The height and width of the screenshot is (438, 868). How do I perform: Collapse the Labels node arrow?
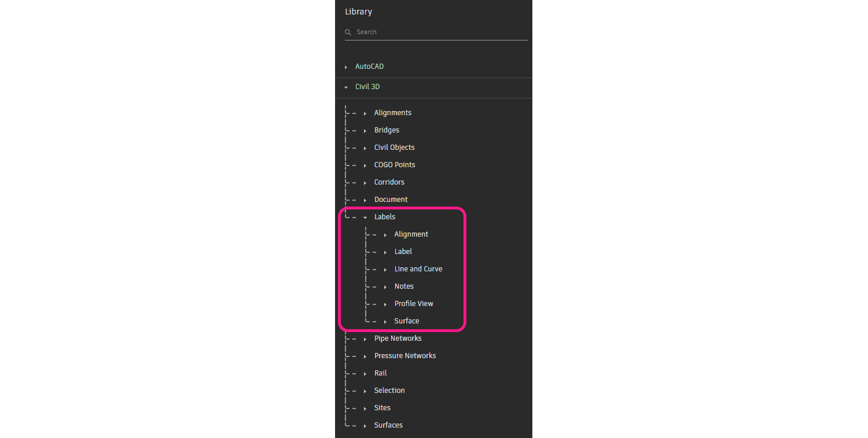tap(365, 218)
